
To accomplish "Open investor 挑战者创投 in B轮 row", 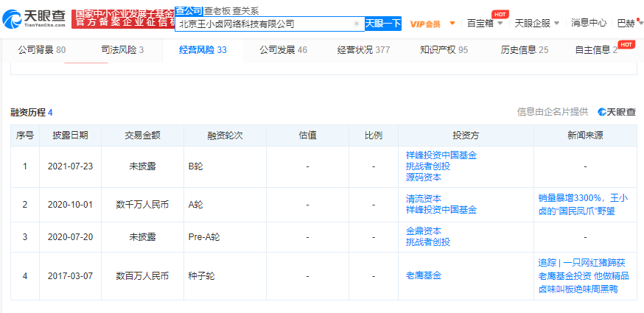I will coord(428,166).
